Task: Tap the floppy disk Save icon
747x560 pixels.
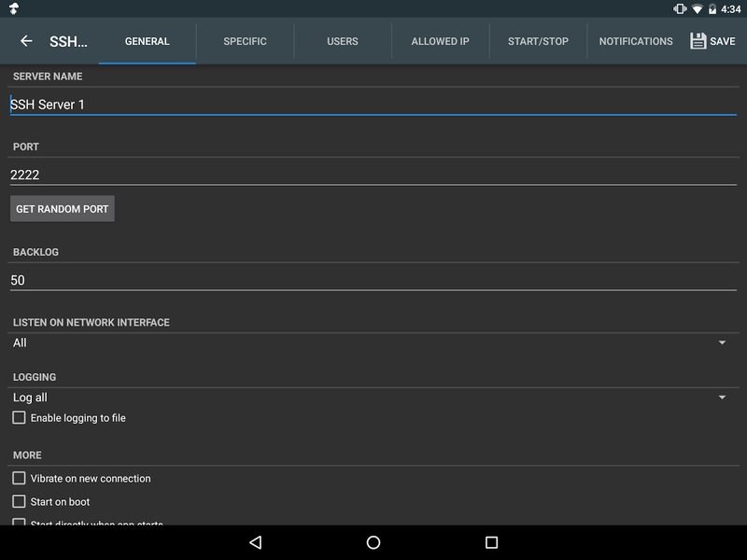Action: pyautogui.click(x=698, y=41)
